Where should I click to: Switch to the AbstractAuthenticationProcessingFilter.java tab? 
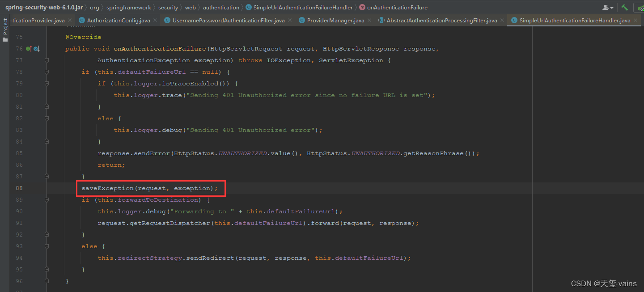pyautogui.click(x=442, y=21)
